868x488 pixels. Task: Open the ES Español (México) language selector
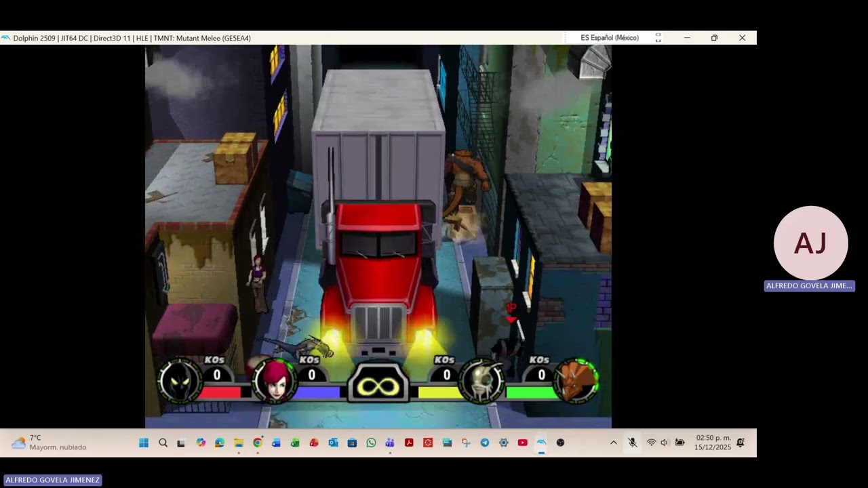pos(610,38)
